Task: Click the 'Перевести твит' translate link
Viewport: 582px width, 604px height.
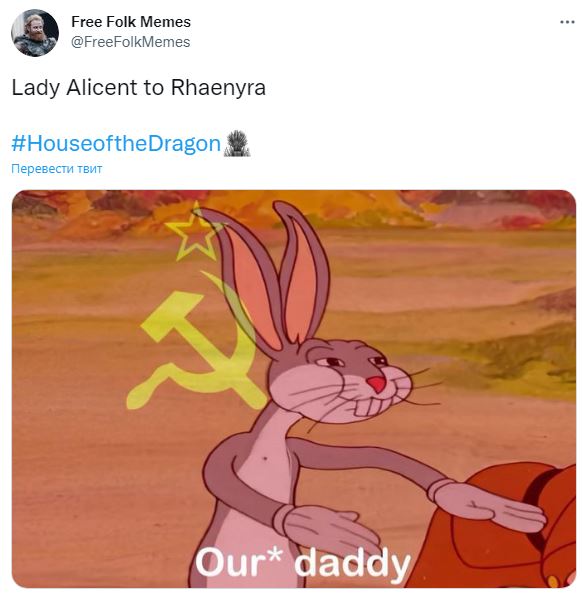Action: (x=57, y=169)
